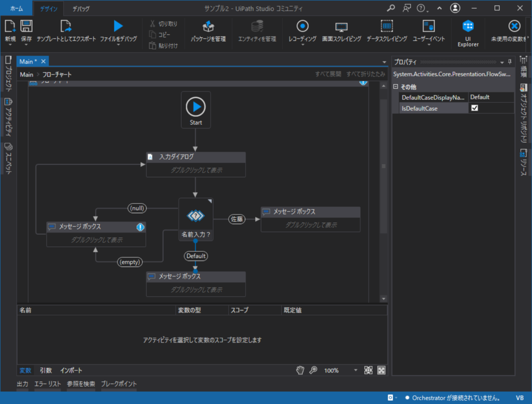This screenshot has width=532, height=404.
Task: Collapse the その他 property category
Action: [x=396, y=87]
